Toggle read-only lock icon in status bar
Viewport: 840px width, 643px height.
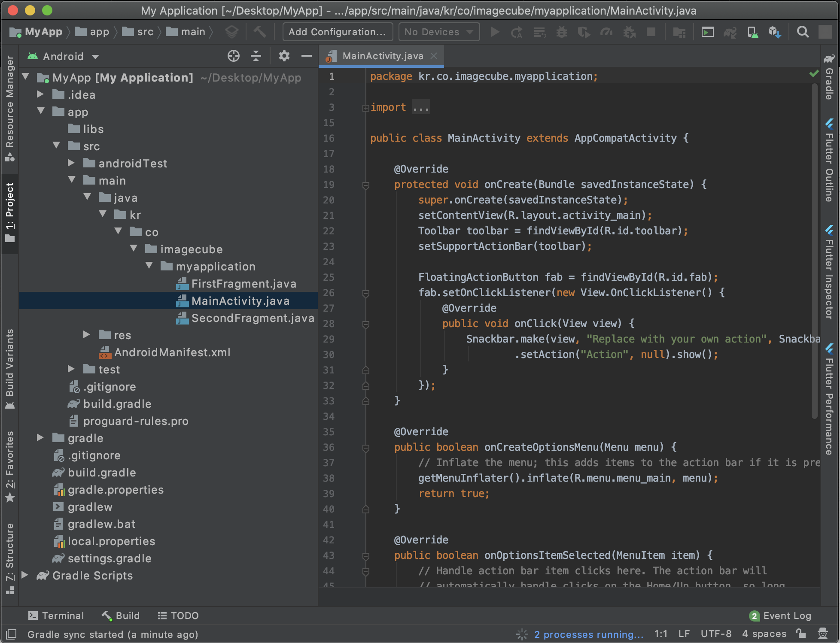tap(800, 634)
